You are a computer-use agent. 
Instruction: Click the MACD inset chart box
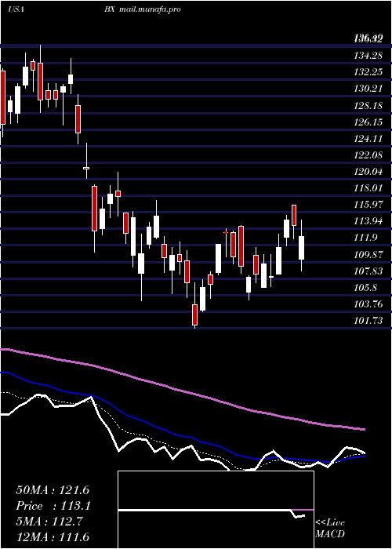216,510
